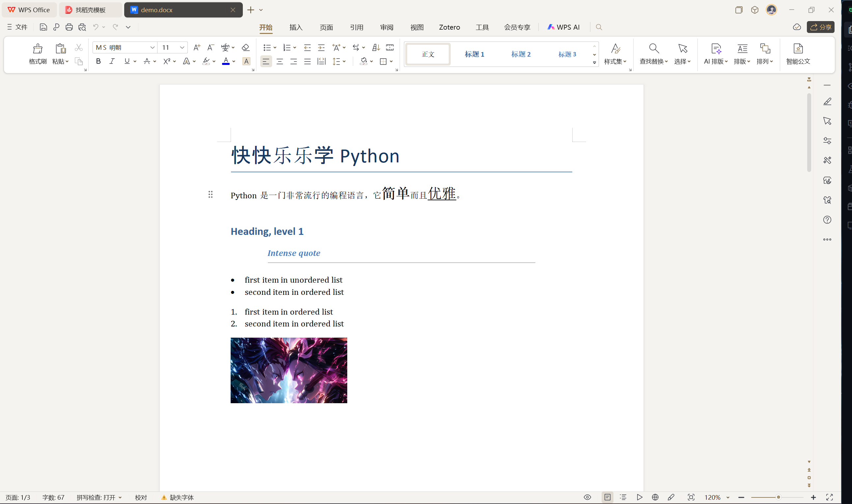Viewport: 852px width, 504px height.
Task: Toggle bold formatting
Action: coord(98,62)
